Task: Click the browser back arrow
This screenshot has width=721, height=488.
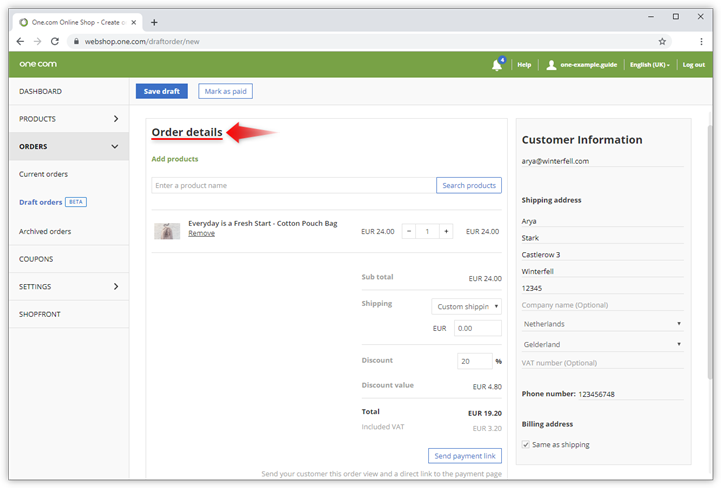Action: tap(20, 41)
